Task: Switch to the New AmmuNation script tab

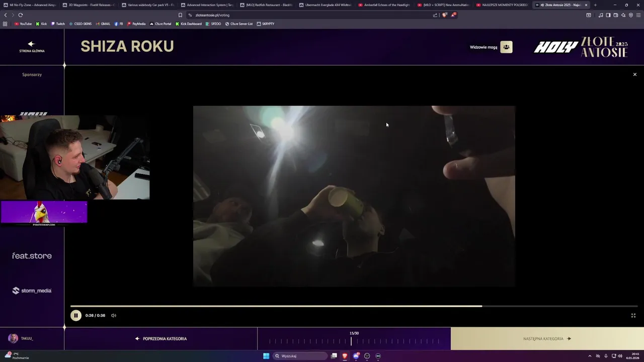Action: coord(443,5)
